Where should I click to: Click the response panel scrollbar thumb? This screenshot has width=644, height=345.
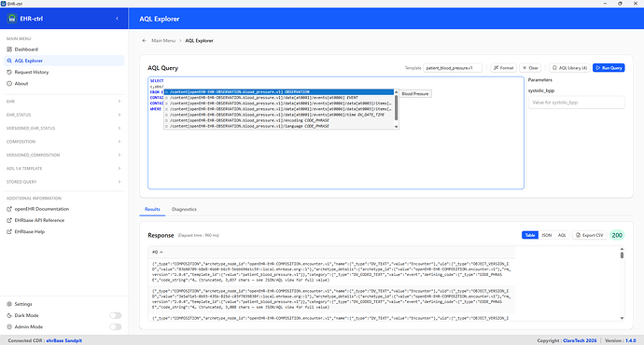point(622,255)
